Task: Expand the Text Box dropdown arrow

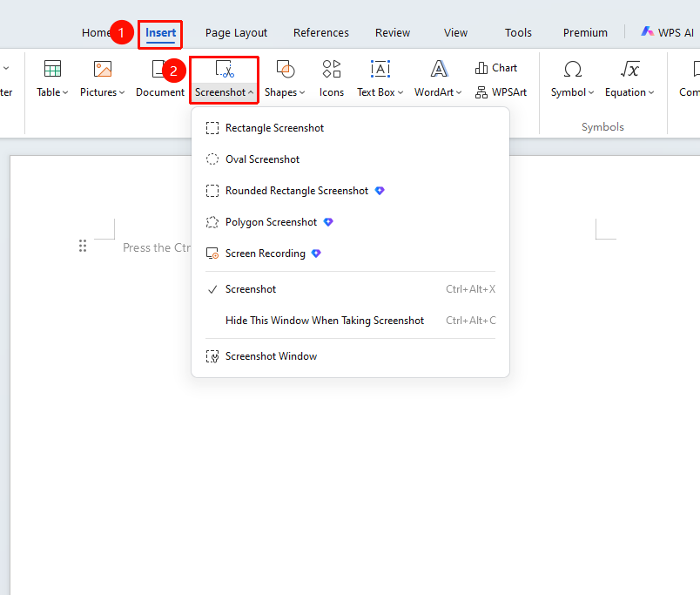Action: (400, 92)
